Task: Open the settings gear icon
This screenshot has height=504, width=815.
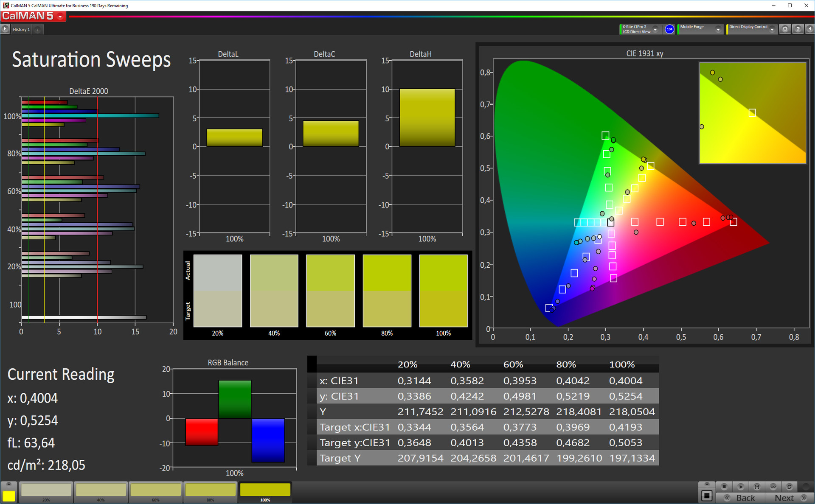Action: 785,29
